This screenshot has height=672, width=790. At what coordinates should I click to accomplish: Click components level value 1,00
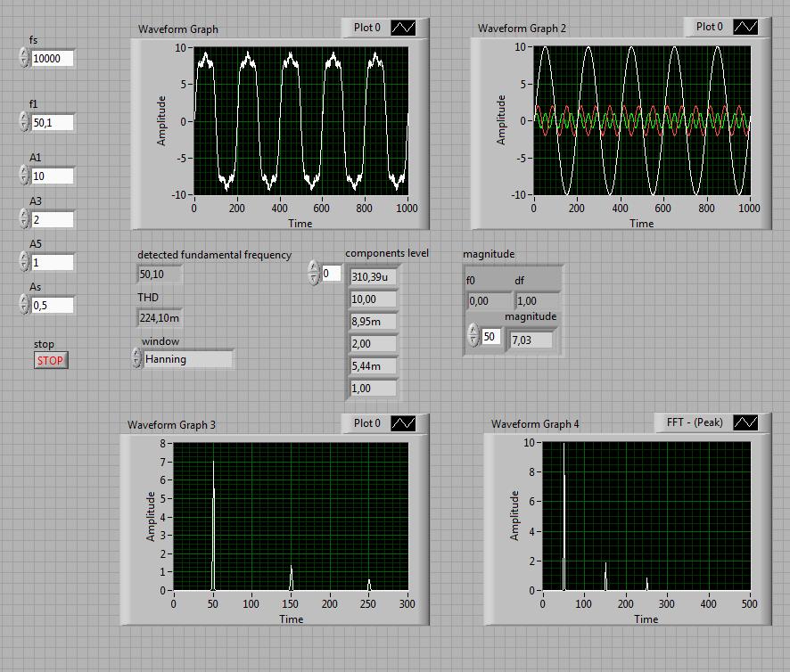373,389
